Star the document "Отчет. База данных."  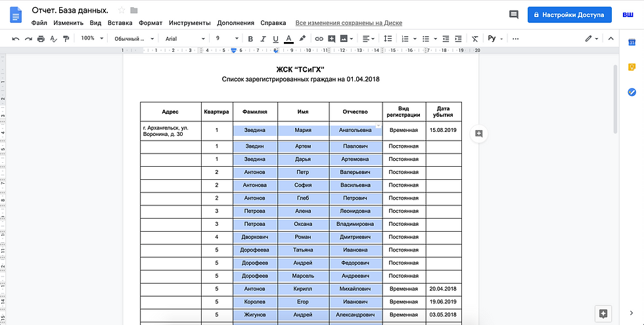(x=121, y=11)
